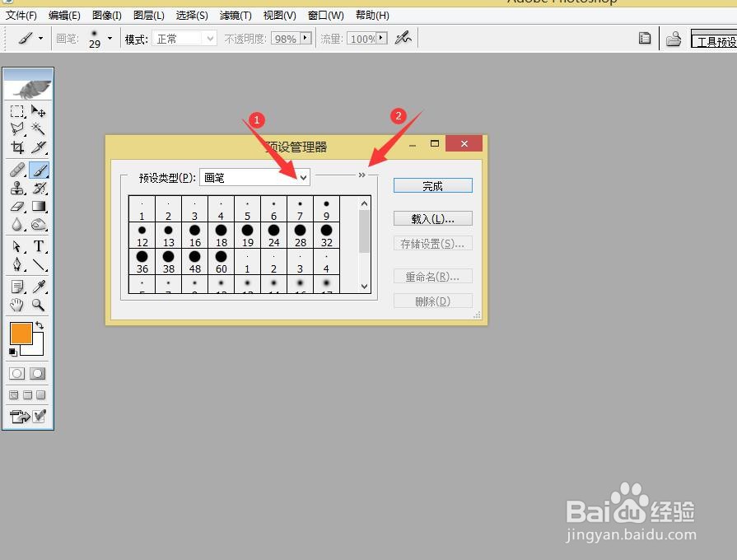Select the History Brush tool

[38, 188]
